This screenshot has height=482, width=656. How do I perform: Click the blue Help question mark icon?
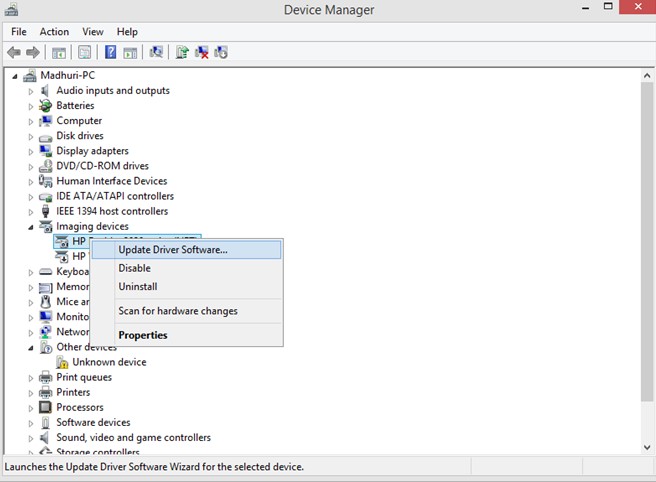point(110,52)
